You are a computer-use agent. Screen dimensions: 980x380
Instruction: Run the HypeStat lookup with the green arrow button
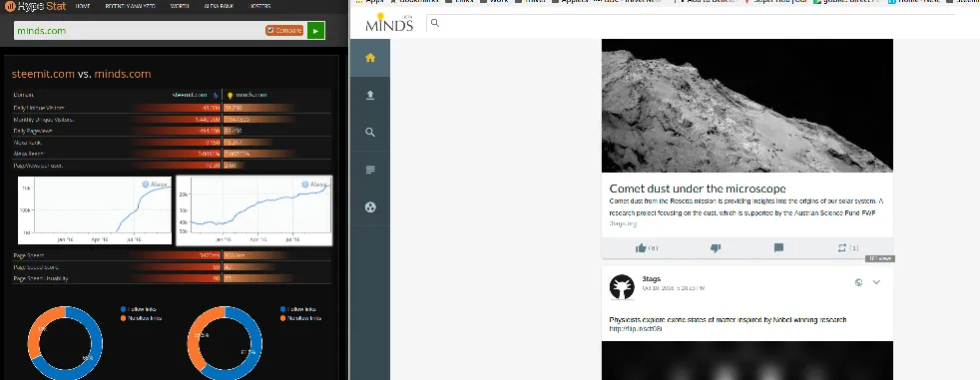tap(315, 31)
